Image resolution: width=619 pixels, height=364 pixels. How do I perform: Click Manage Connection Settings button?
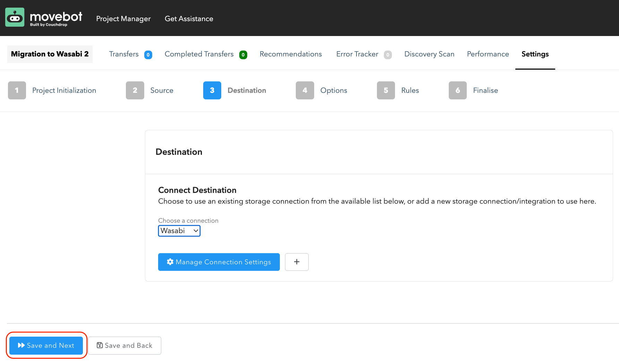point(219,262)
